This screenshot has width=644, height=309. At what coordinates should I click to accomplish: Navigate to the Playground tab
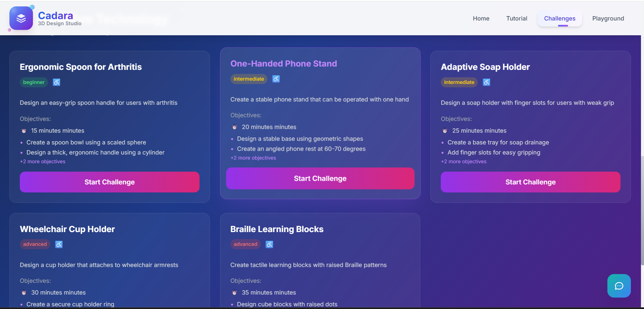(608, 18)
